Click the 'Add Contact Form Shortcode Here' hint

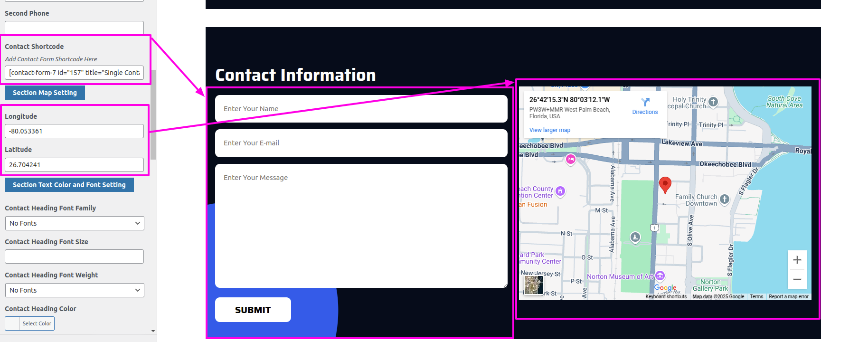point(51,59)
